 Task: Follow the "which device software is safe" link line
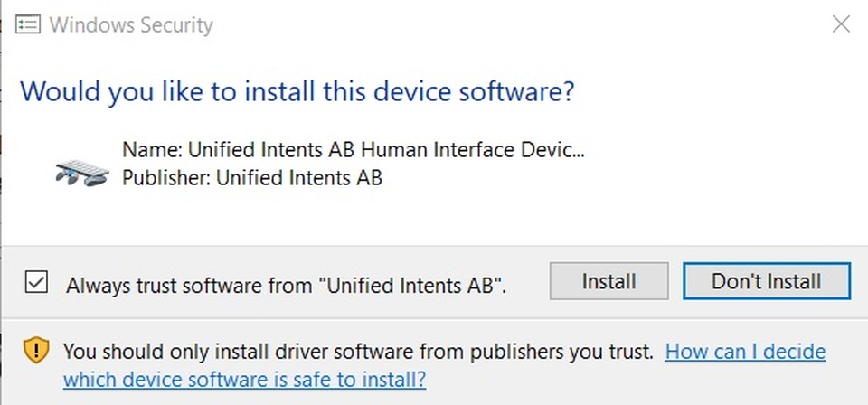click(x=245, y=380)
